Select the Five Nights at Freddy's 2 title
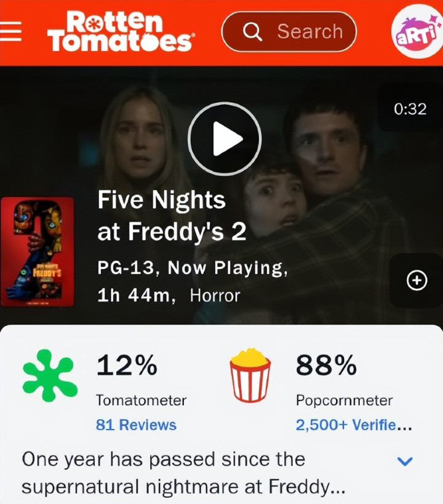 172,216
